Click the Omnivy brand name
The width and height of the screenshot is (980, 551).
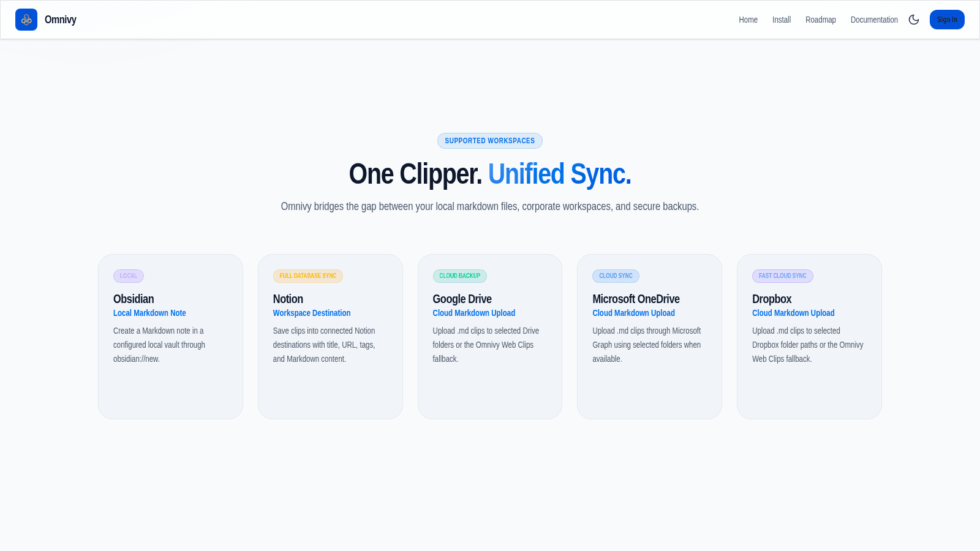61,20
